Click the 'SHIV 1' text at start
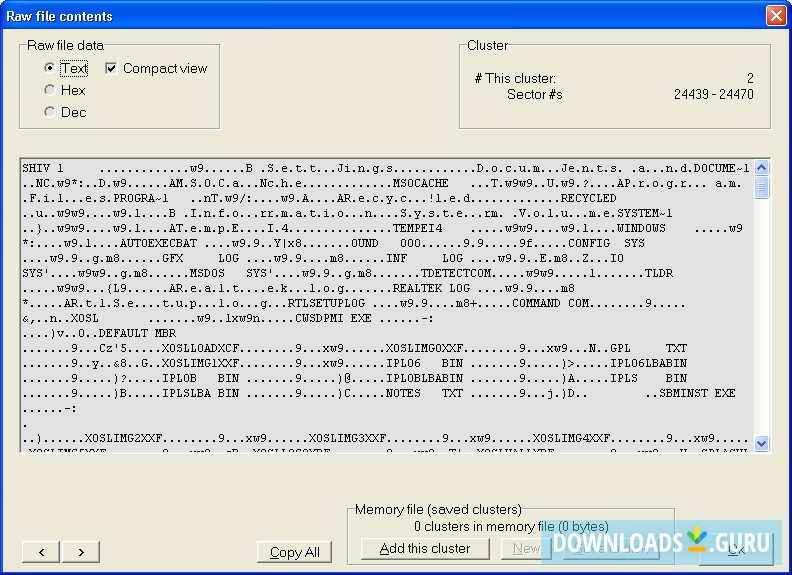Viewport: 792px width, 575px height. click(x=43, y=168)
